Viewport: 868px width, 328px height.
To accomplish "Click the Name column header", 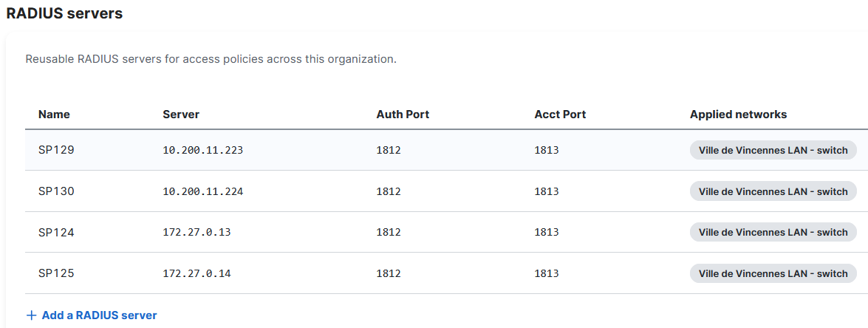I will (x=54, y=115).
